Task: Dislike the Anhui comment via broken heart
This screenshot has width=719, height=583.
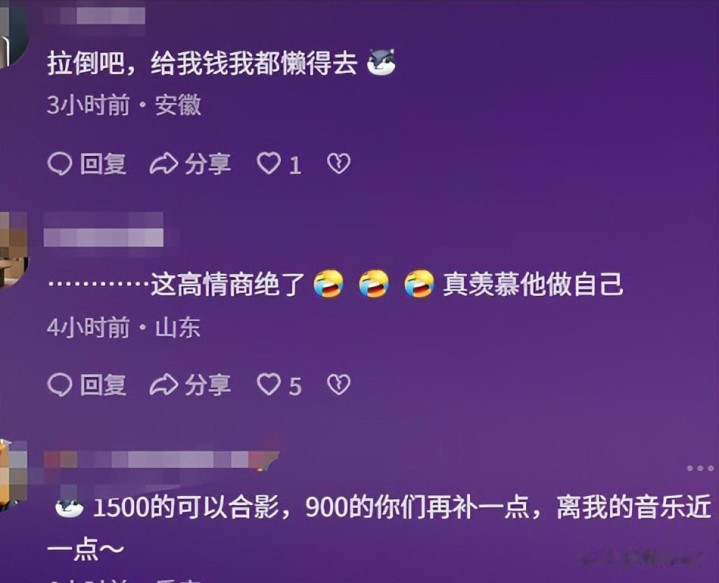Action: click(x=339, y=164)
